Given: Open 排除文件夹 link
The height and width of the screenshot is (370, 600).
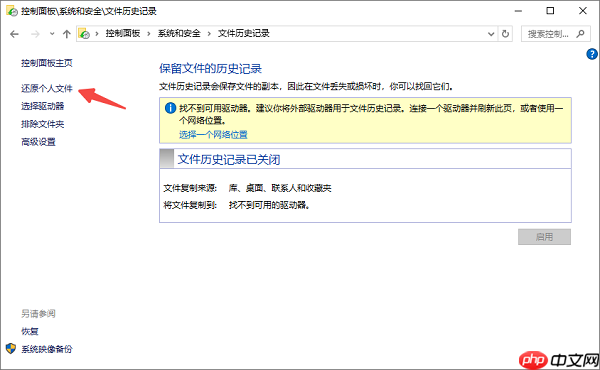Looking at the screenshot, I should click(x=42, y=124).
